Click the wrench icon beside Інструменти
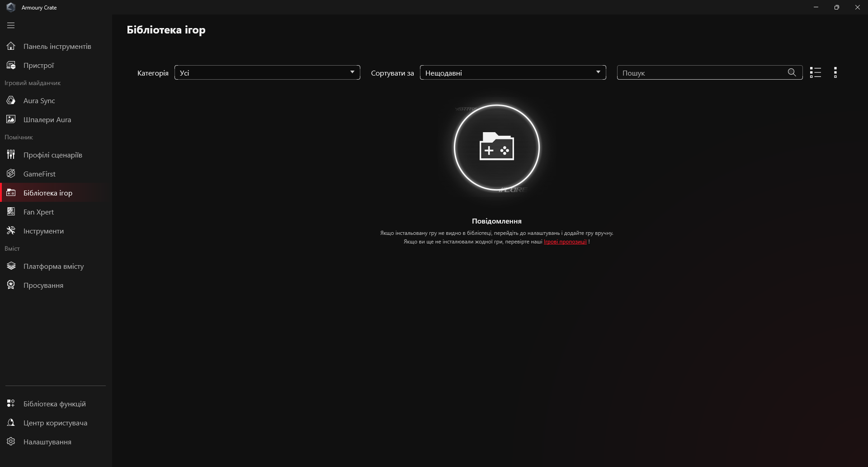This screenshot has height=467, width=868. pyautogui.click(x=11, y=231)
